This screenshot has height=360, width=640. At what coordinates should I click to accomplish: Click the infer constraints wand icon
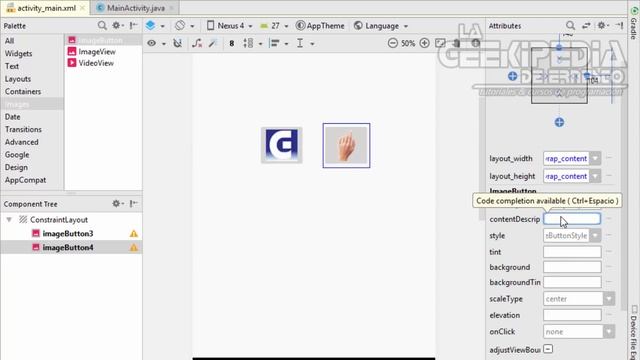point(213,43)
